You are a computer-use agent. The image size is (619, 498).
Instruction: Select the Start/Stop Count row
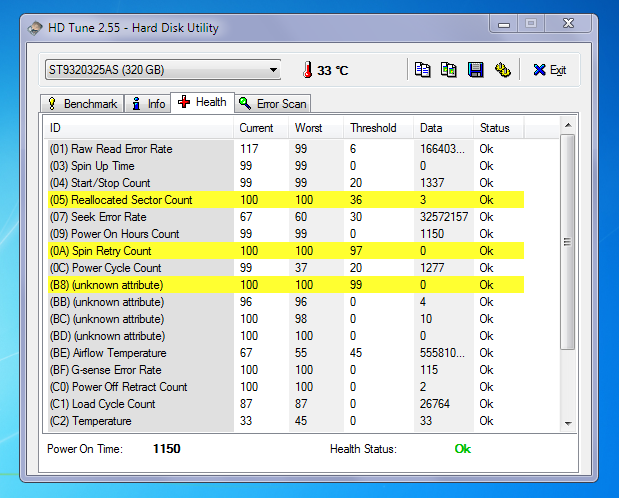[286, 183]
